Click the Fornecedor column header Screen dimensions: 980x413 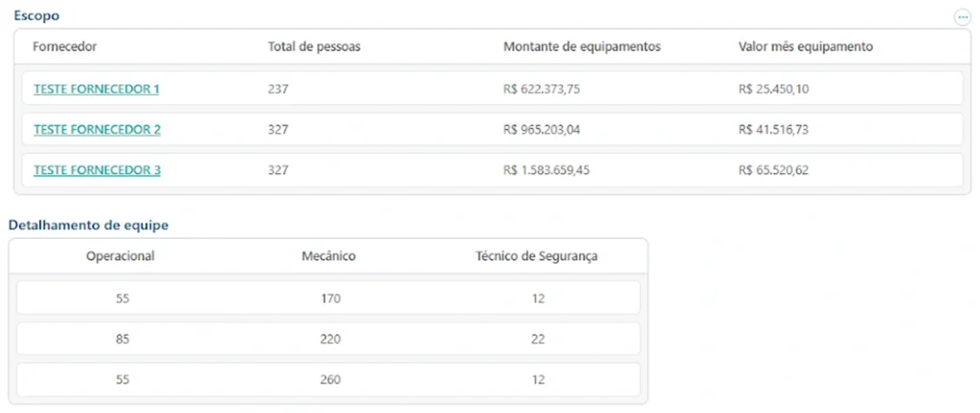[x=65, y=46]
